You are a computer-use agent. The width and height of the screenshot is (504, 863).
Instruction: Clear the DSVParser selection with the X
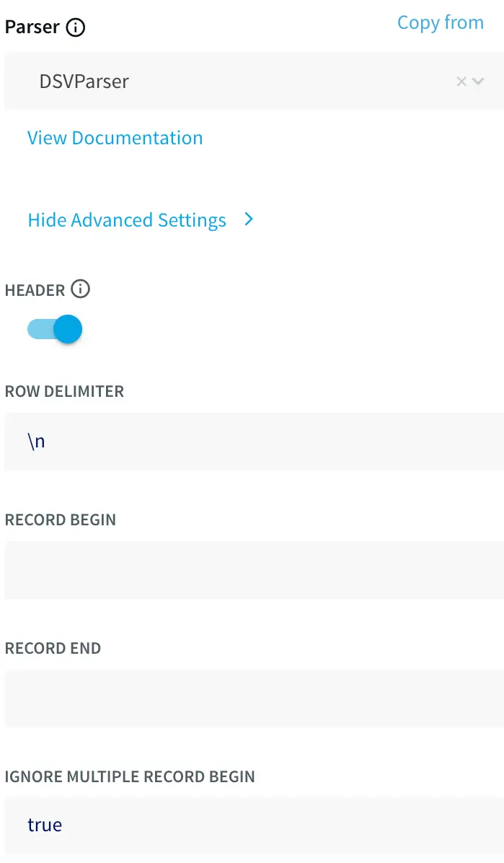click(x=461, y=82)
